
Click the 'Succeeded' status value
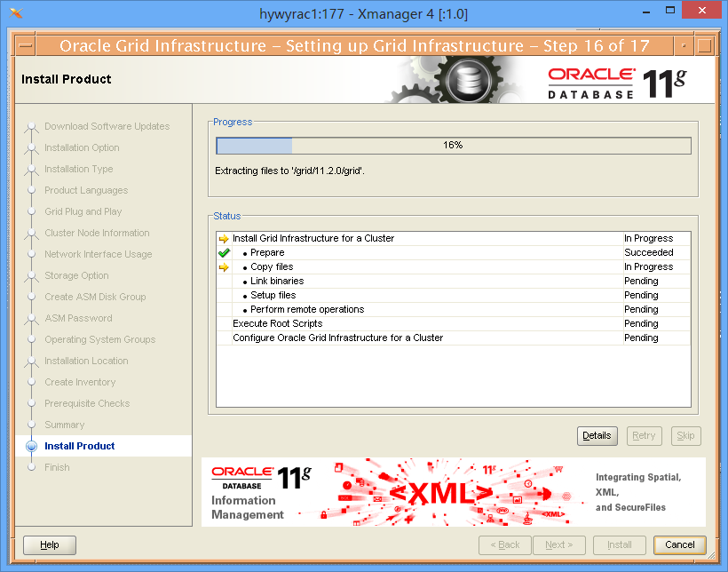649,253
